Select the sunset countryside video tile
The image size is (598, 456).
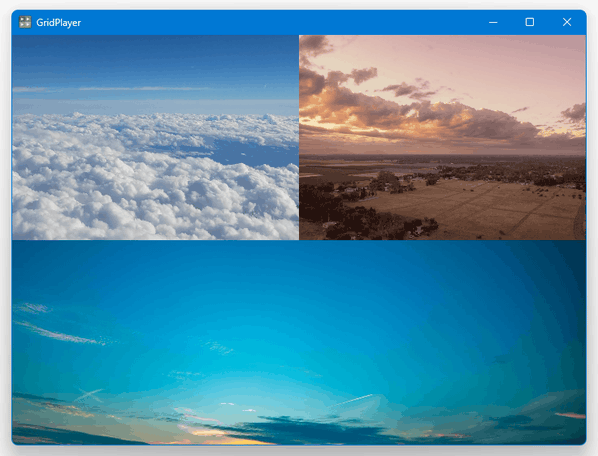tap(442, 138)
